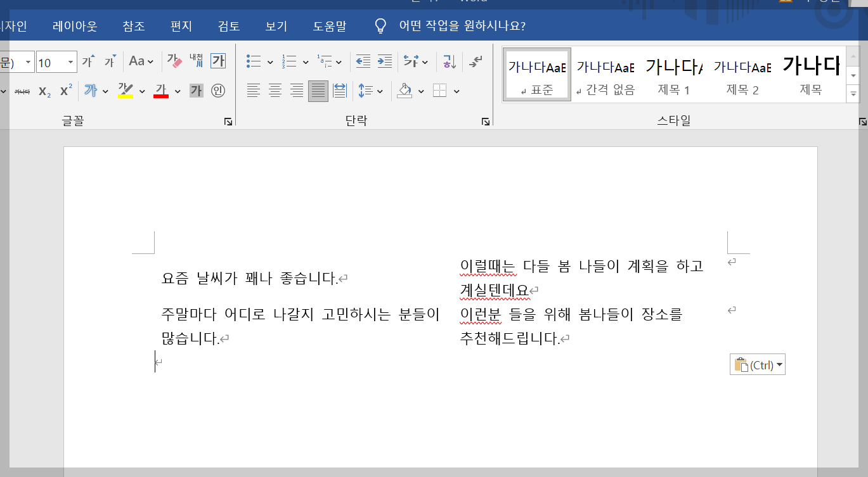Open the paste options (Ctrl) popup
The width and height of the screenshot is (868, 477).
tap(757, 364)
